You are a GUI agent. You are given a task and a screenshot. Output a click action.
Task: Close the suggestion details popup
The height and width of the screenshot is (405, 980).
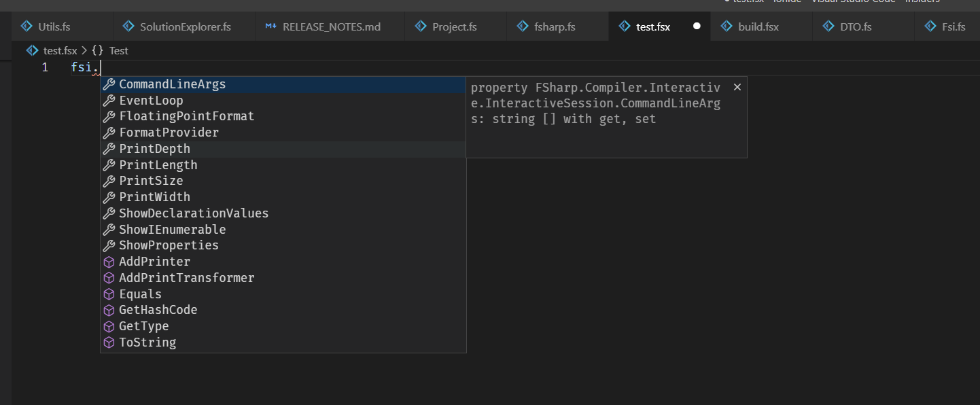(737, 87)
